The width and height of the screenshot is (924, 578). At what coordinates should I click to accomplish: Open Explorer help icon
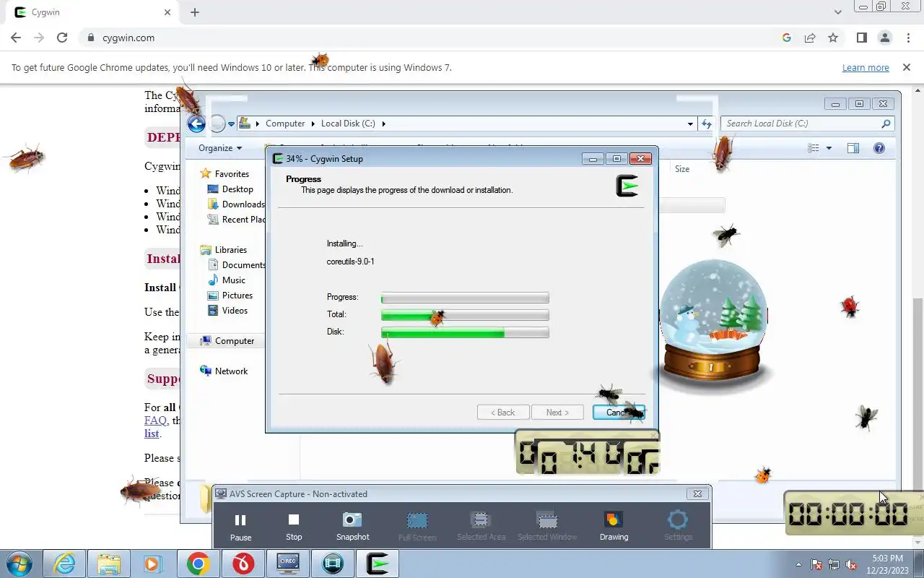(879, 148)
